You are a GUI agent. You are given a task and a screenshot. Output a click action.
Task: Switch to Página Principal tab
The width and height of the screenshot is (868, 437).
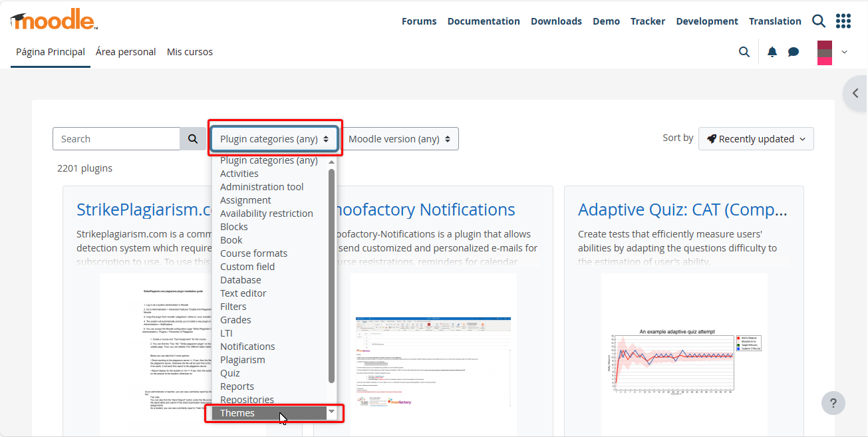tap(51, 52)
